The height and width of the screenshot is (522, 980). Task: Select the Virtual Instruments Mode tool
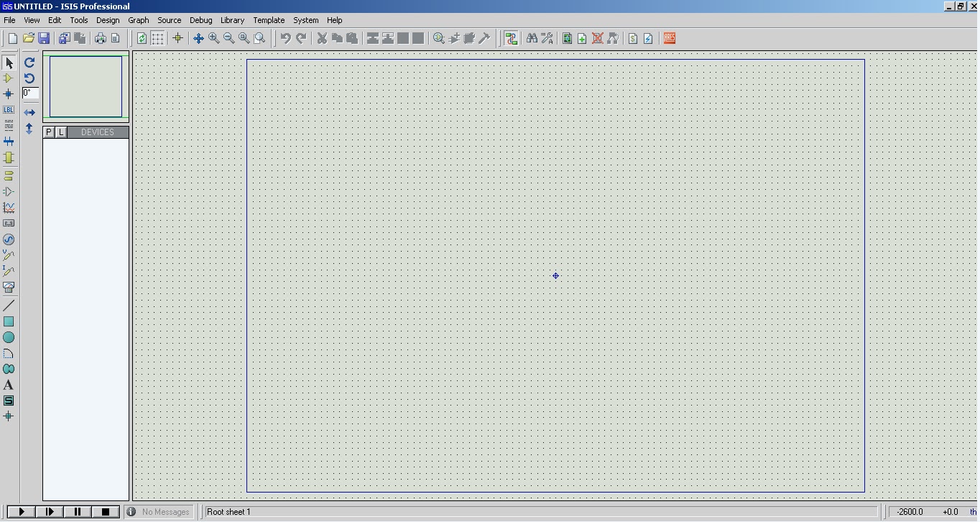(x=9, y=286)
